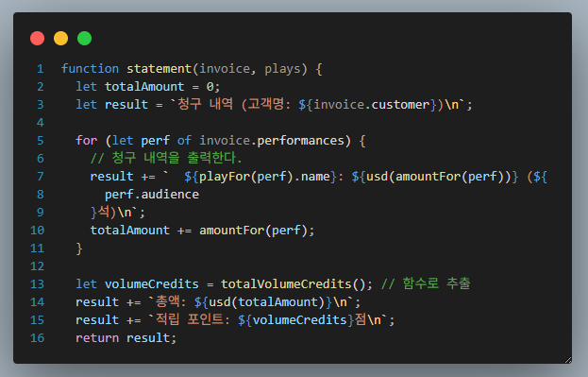Click '청구 내역' in the line 3 string

pyautogui.click(x=205, y=104)
